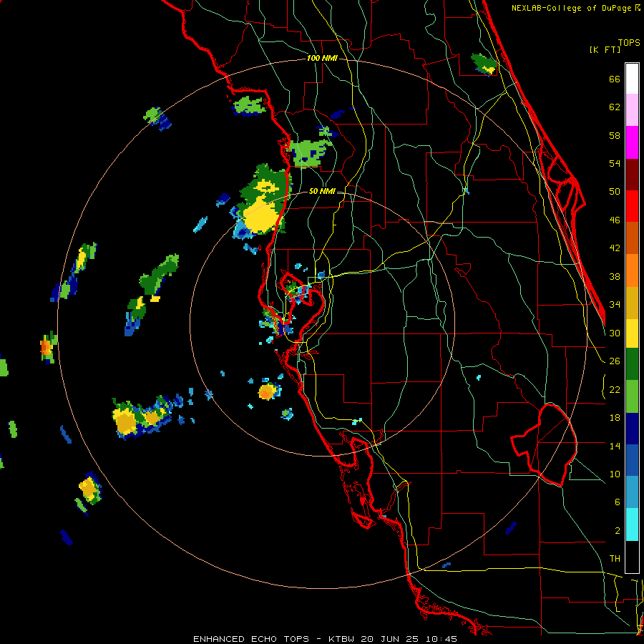Pick the medium blue legend swatch
The height and width of the screenshot is (644, 644).
[632, 460]
